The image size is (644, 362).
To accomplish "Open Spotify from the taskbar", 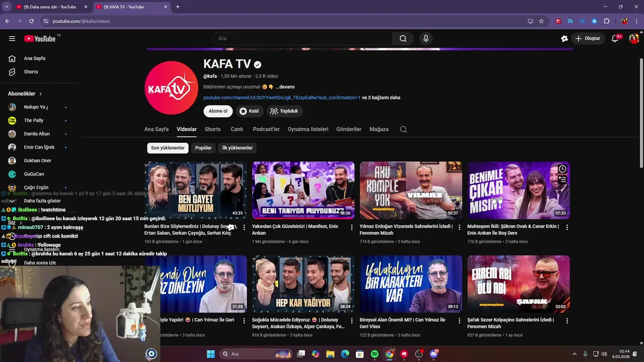I will (x=374, y=354).
